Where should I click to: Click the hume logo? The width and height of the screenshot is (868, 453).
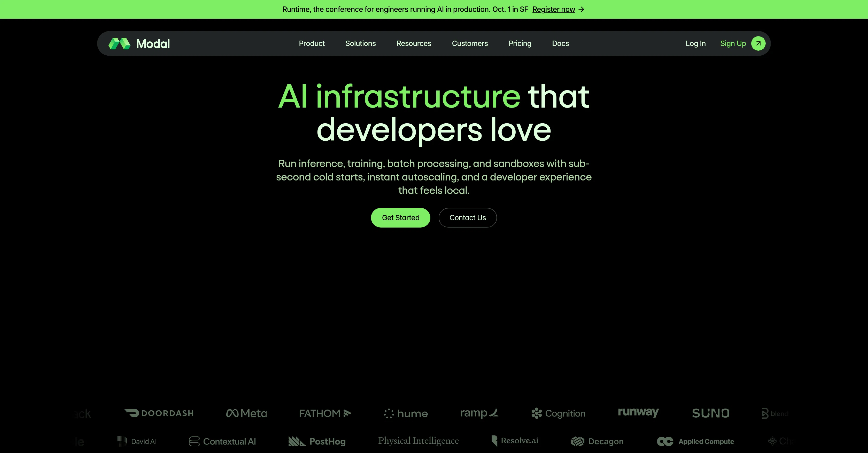(406, 413)
